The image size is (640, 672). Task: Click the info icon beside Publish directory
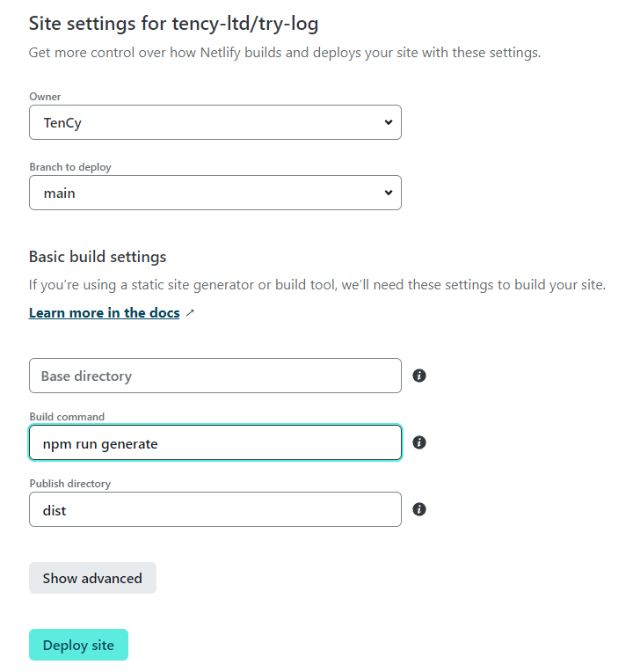419,509
